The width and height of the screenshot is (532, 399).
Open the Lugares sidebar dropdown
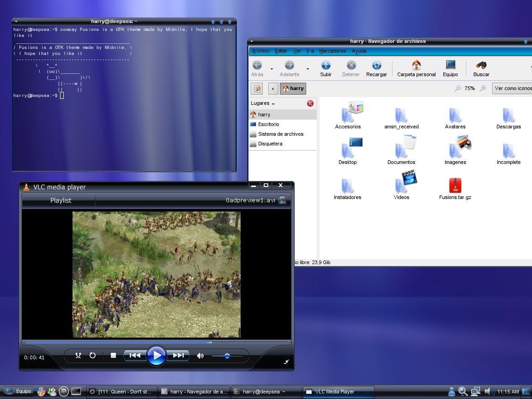[x=263, y=103]
